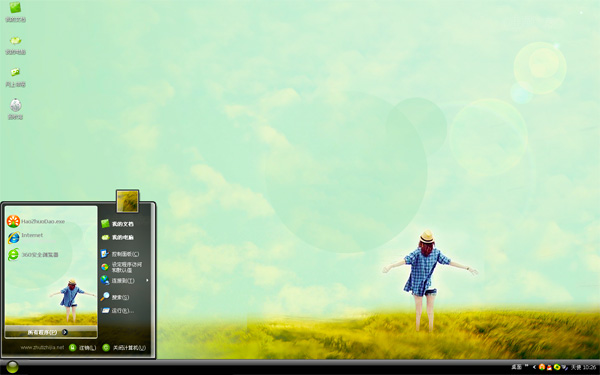Open Search (S) in Start menu
The image size is (600, 375).
pos(115,297)
